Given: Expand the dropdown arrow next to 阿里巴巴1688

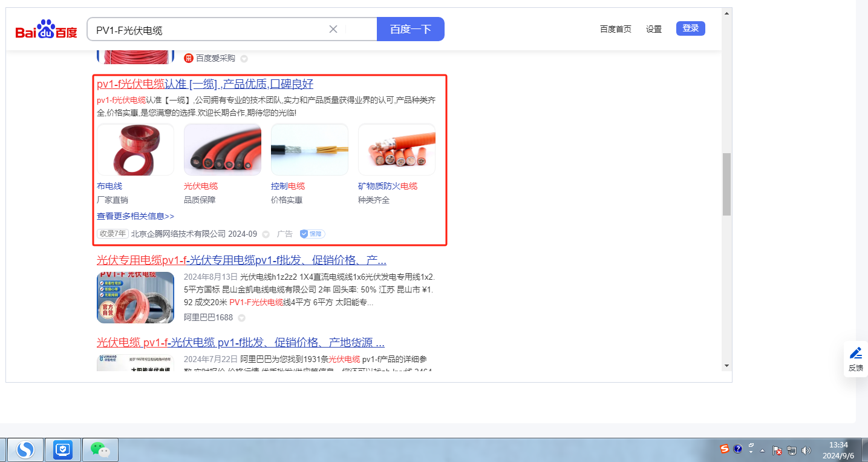Looking at the screenshot, I should (x=241, y=318).
